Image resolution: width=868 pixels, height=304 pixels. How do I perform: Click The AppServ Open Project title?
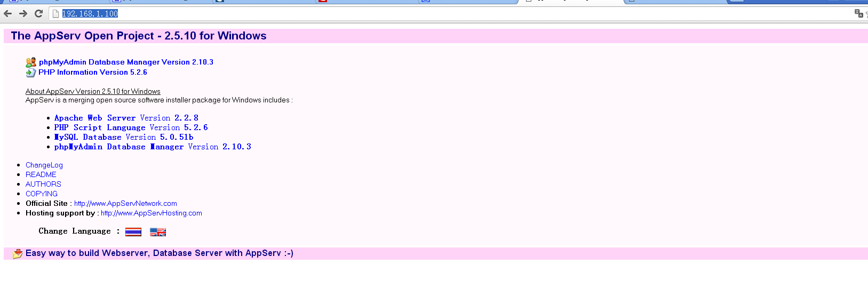coord(139,36)
